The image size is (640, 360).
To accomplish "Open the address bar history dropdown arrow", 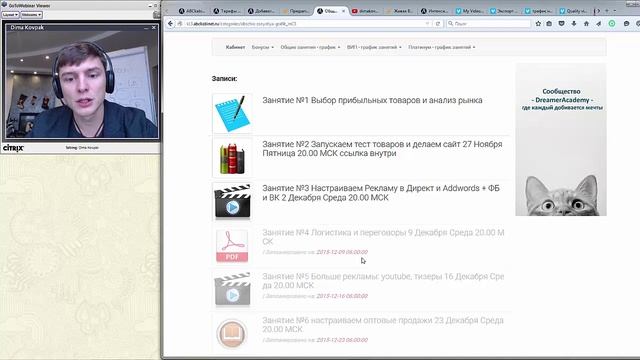I will point(427,24).
